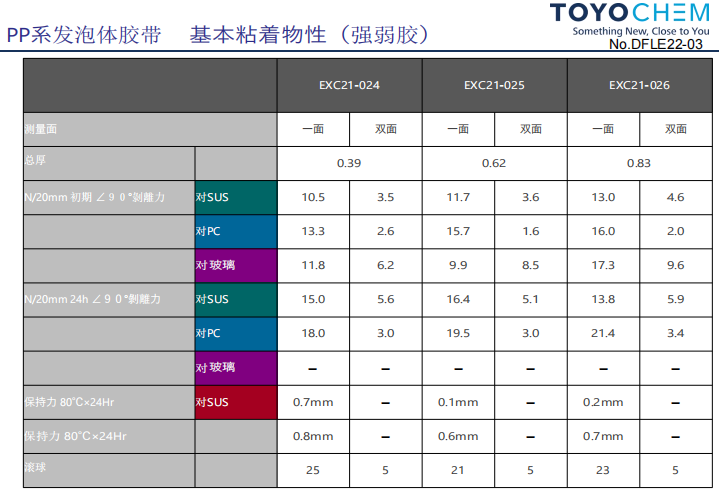Screen dimensions: 719x500
Task: Select the 0.1mm holding power value
Action: tap(458, 402)
